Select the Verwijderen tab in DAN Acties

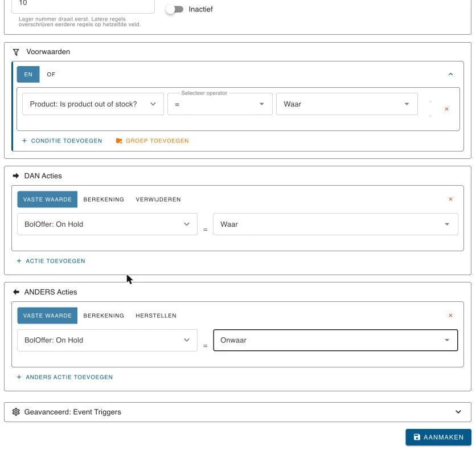click(x=158, y=199)
